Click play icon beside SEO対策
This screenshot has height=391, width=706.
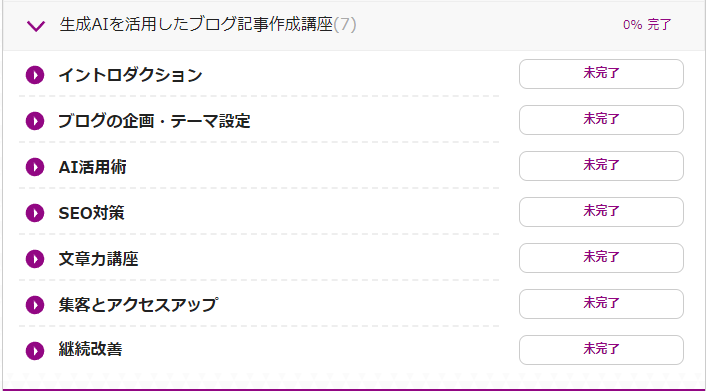click(35, 213)
